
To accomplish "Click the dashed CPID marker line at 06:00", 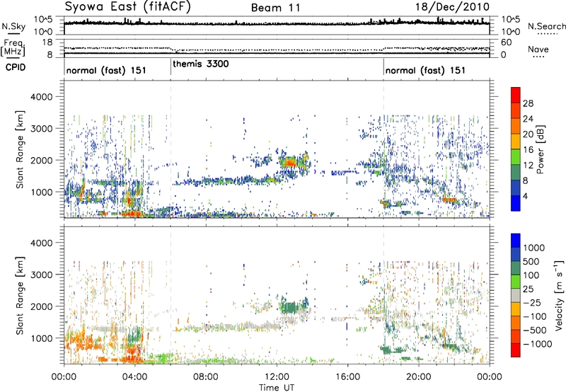I will point(171,149).
